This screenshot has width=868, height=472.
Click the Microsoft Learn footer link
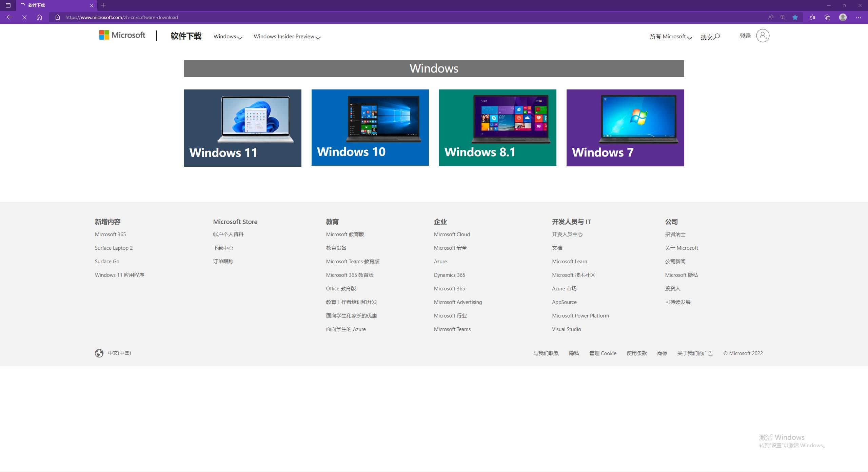pyautogui.click(x=569, y=262)
